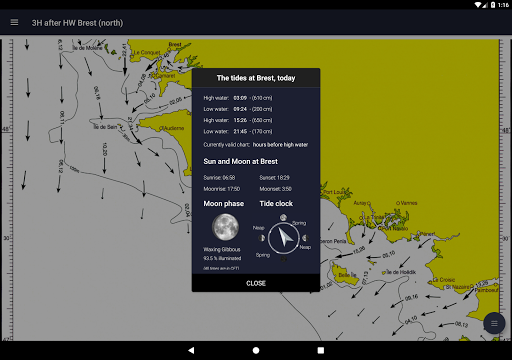Screen dimensions: 512x360
Task: Select the 15:26 high water entry
Action: 238,120
